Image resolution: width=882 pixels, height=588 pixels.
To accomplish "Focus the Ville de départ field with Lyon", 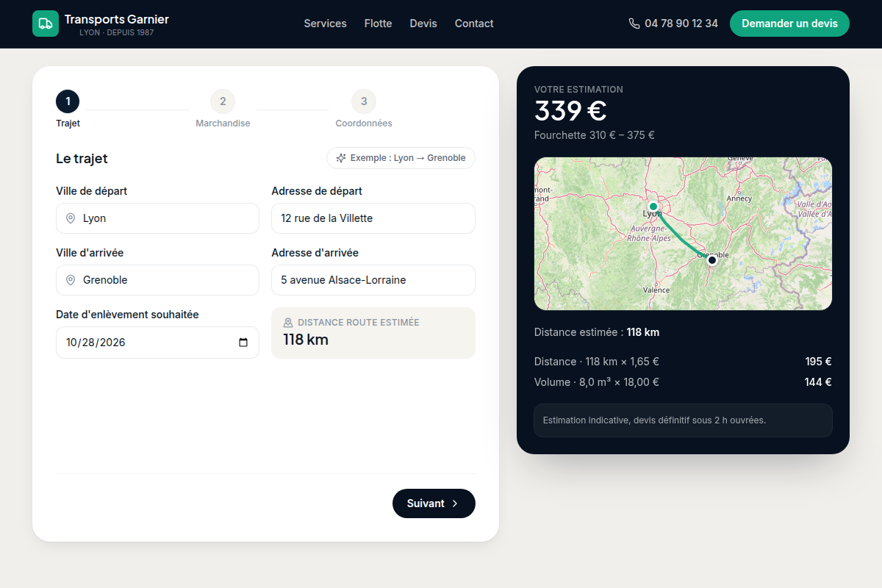I will [x=157, y=218].
